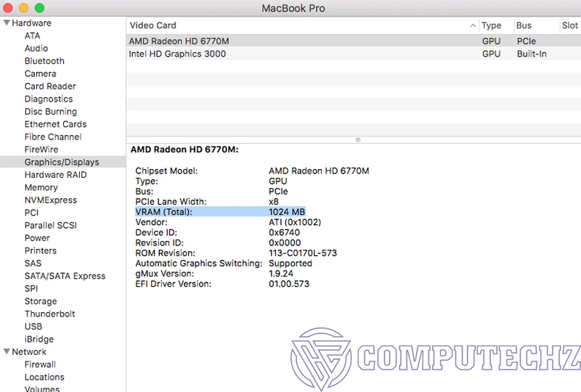Select Volumes under Network

click(x=42, y=388)
